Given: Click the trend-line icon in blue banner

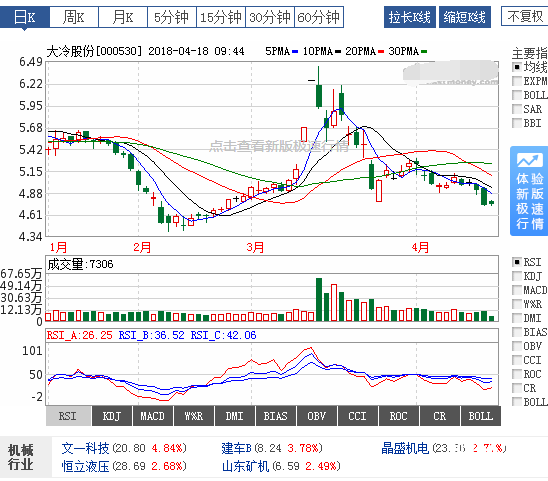Looking at the screenshot, I should click(x=529, y=160).
